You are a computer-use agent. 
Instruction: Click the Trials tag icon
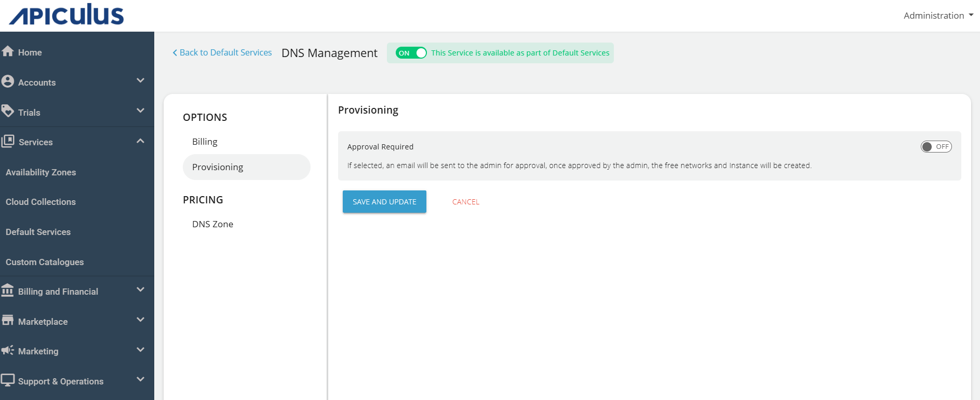[x=8, y=111]
